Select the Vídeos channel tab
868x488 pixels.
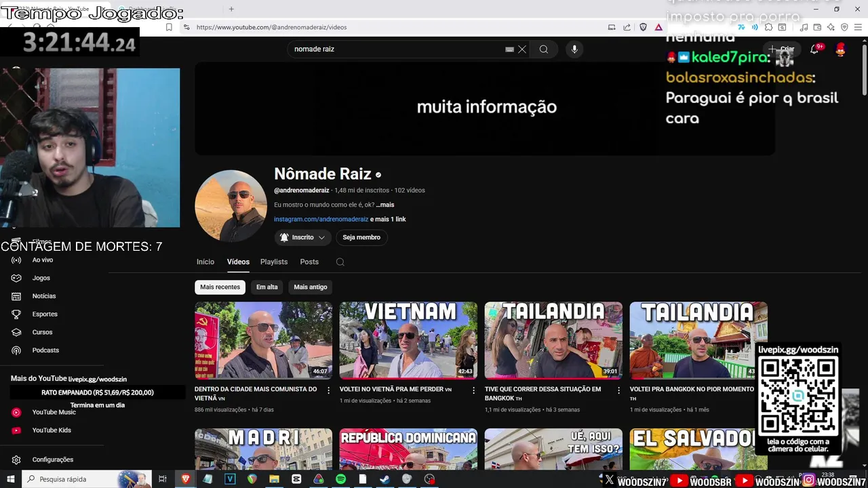[x=238, y=262]
